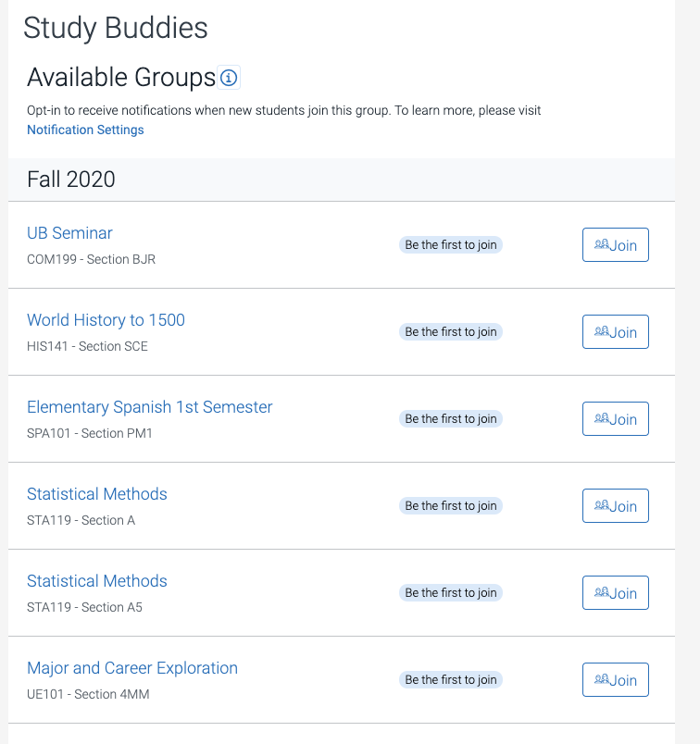Open Elementary Spanish 1st Semester group
Viewport: 700px width, 744px height.
pos(149,407)
